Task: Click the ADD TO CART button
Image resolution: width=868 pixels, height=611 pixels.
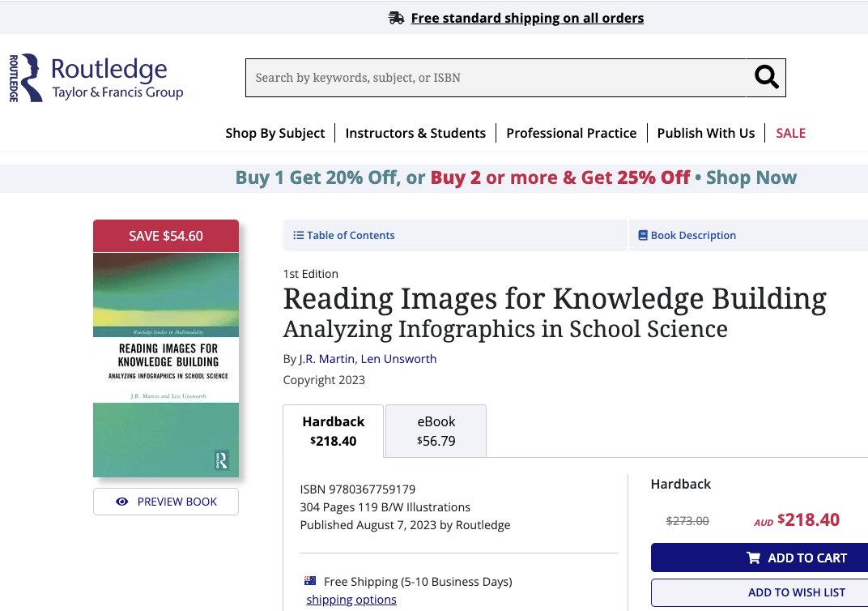Action: (759, 558)
